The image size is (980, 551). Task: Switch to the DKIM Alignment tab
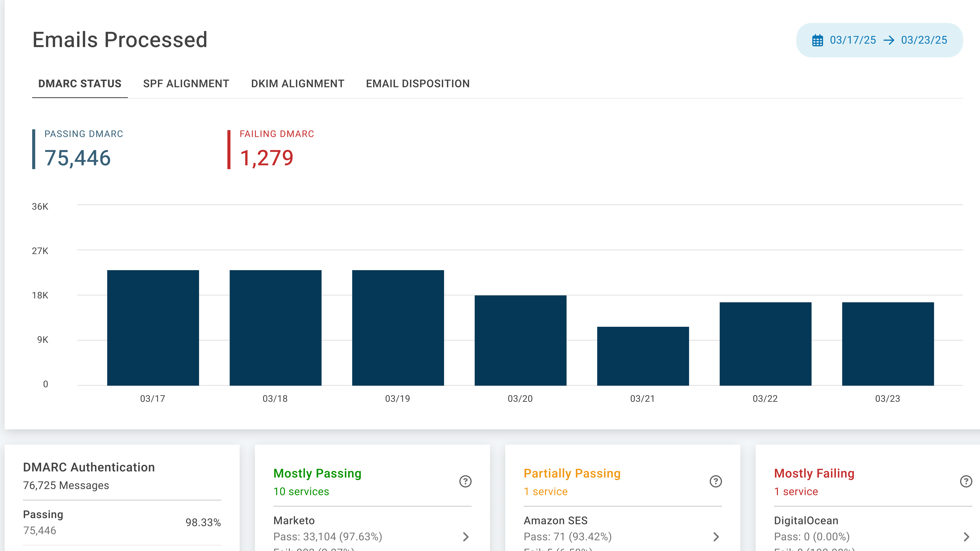coord(297,84)
